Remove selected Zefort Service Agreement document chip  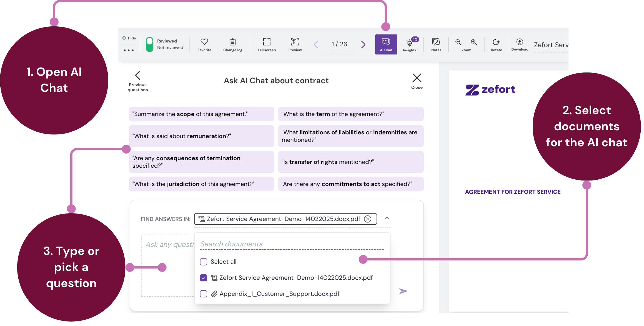point(368,219)
